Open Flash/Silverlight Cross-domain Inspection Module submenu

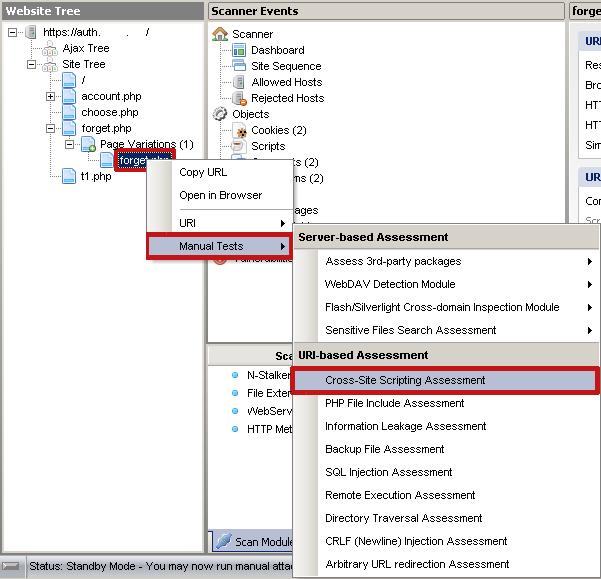point(446,307)
